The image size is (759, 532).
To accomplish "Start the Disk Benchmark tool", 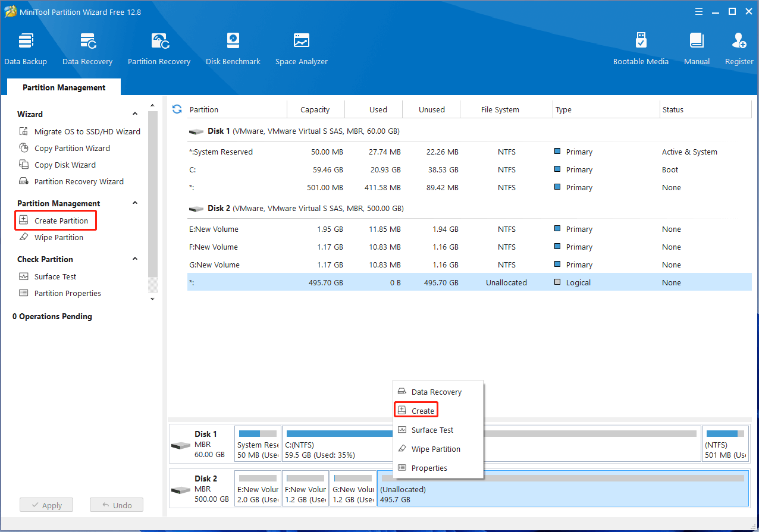I will [233, 48].
